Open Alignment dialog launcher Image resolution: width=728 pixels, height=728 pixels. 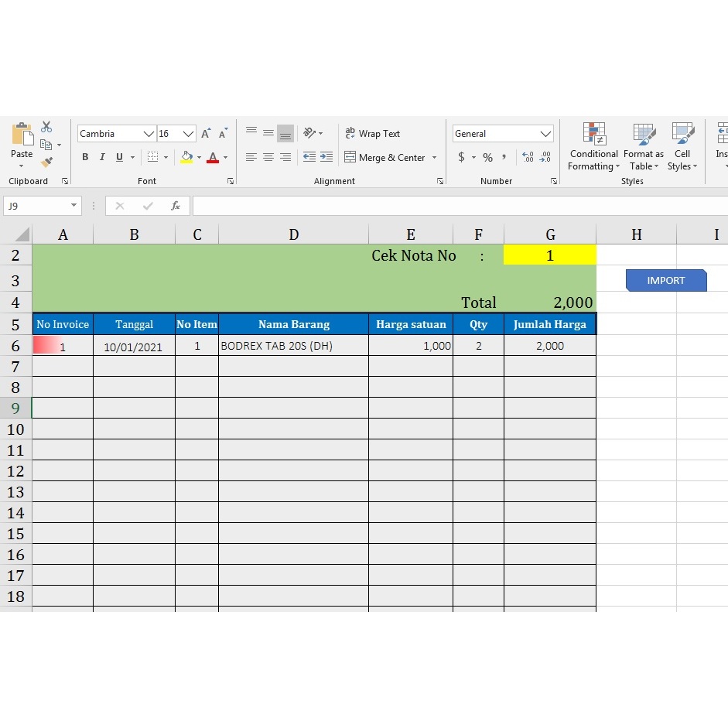440,181
